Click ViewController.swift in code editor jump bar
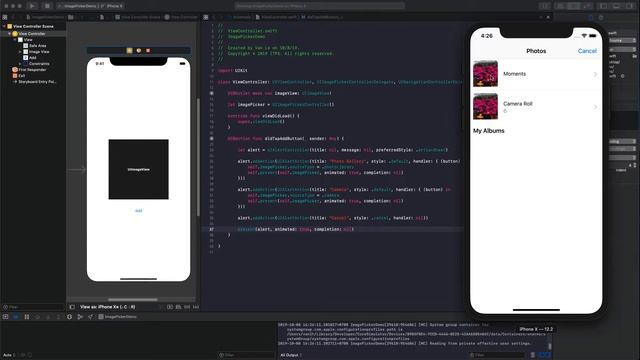This screenshot has height=360, width=640. pos(276,17)
